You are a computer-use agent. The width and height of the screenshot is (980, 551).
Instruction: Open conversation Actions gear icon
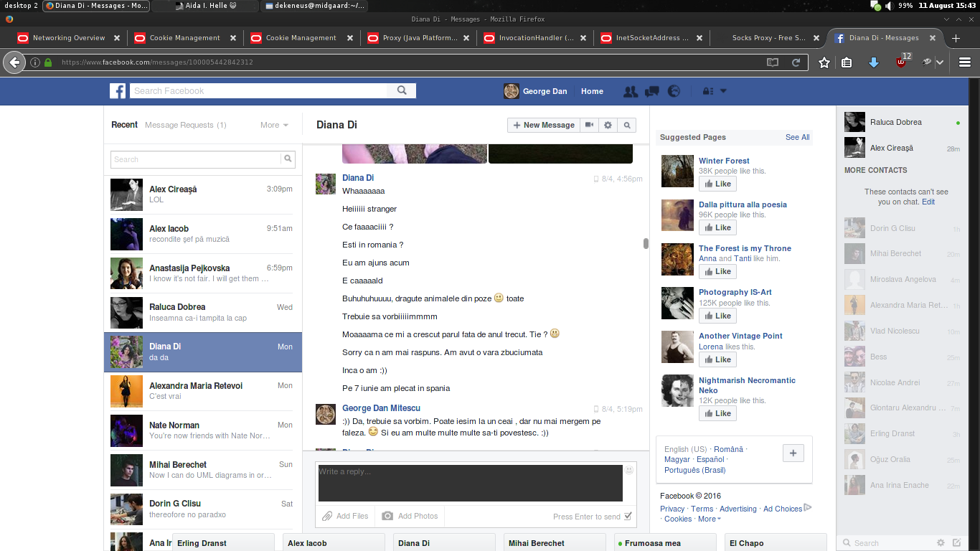tap(608, 125)
